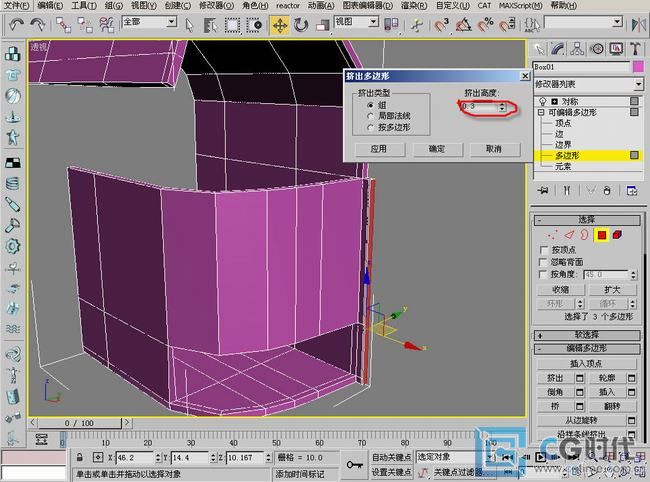This screenshot has width=650, height=482.
Task: Click the Mirror tool icon
Action: click(x=638, y=25)
